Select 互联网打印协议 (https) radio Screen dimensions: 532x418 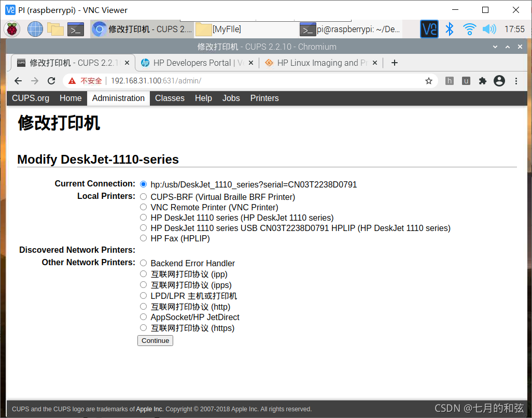point(144,327)
